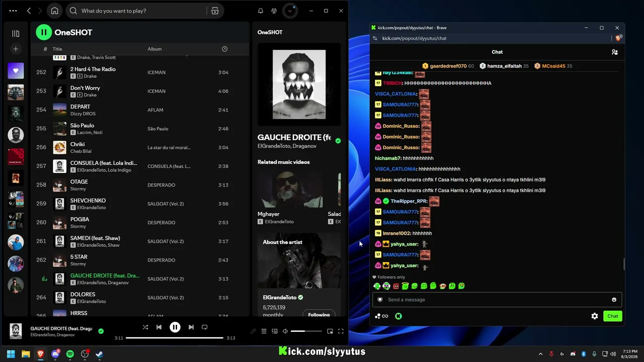Screen dimensions: 644x362
Task: Open Connect to a device icon
Action: 275,331
